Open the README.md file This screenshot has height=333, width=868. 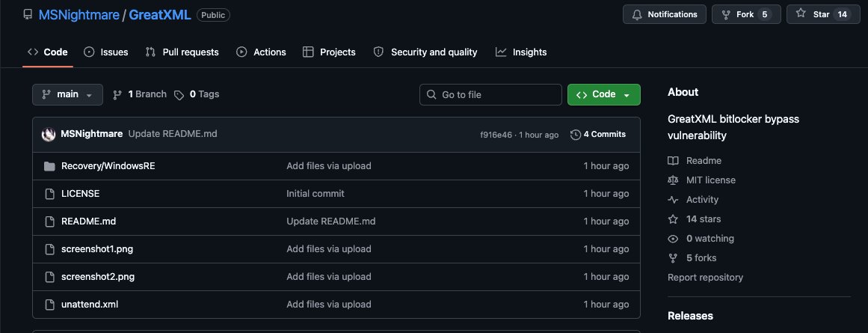pos(88,221)
